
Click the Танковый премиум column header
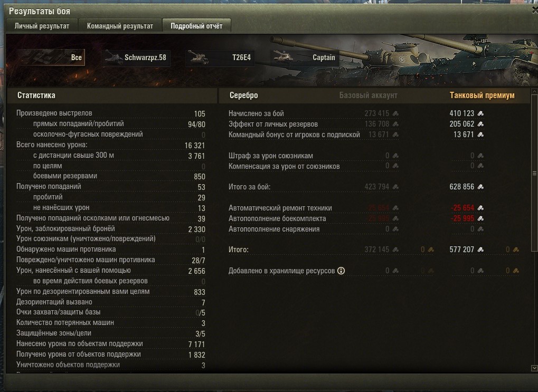click(482, 95)
